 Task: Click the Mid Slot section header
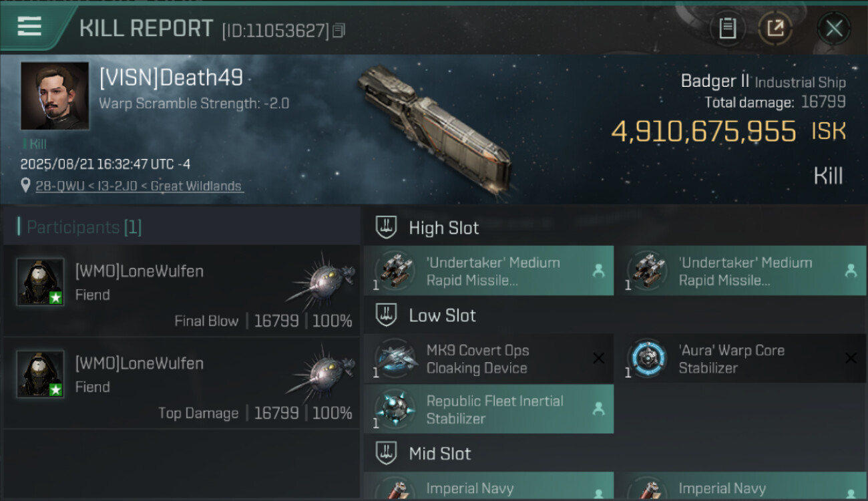(x=439, y=454)
